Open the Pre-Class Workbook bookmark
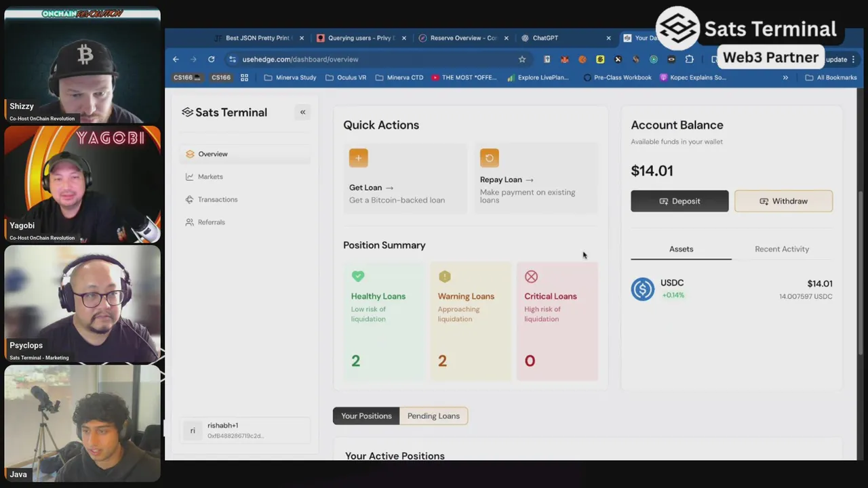This screenshot has width=868, height=488. pyautogui.click(x=617, y=77)
